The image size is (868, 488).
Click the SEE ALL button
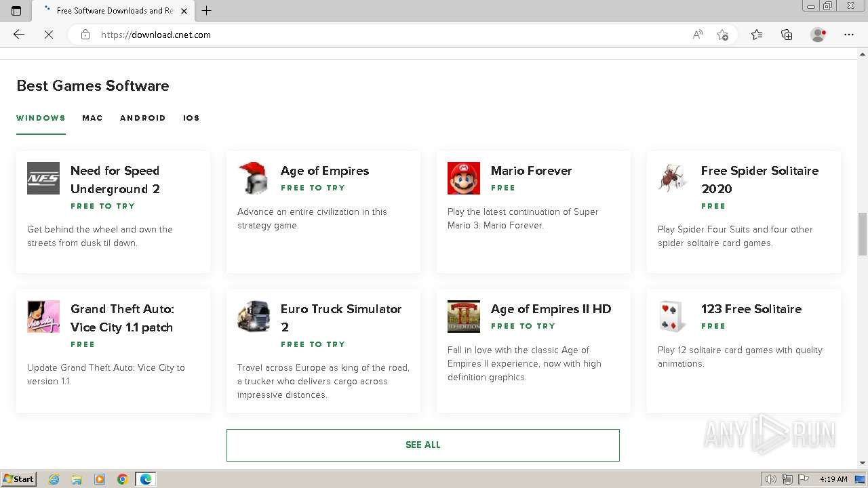click(x=423, y=445)
